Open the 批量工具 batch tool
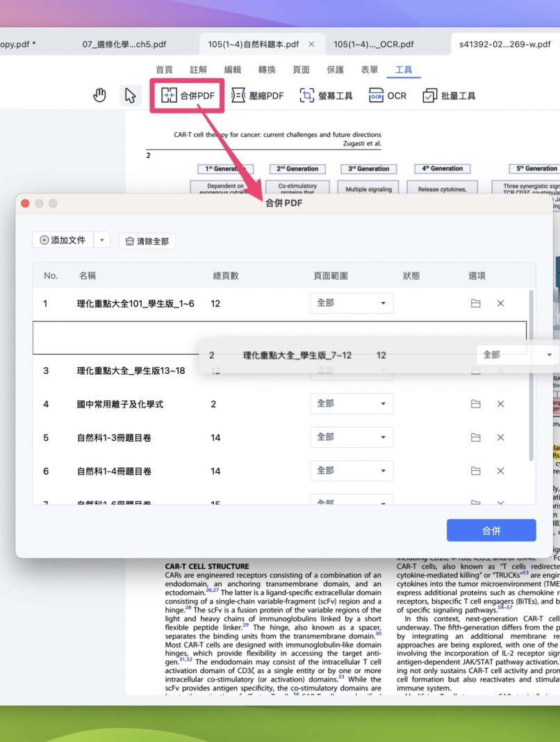Viewport: 560px width, 742px height. tap(450, 96)
